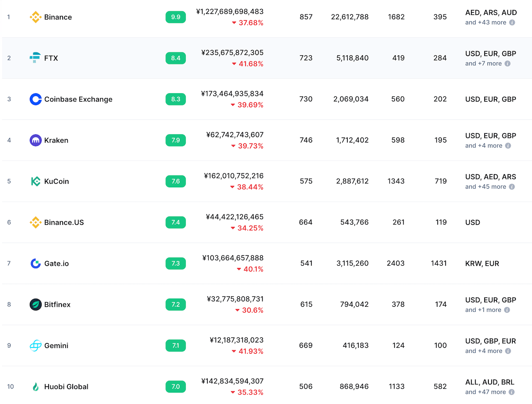Open the FTX exchange link
The height and width of the screenshot is (404, 532).
[51, 58]
